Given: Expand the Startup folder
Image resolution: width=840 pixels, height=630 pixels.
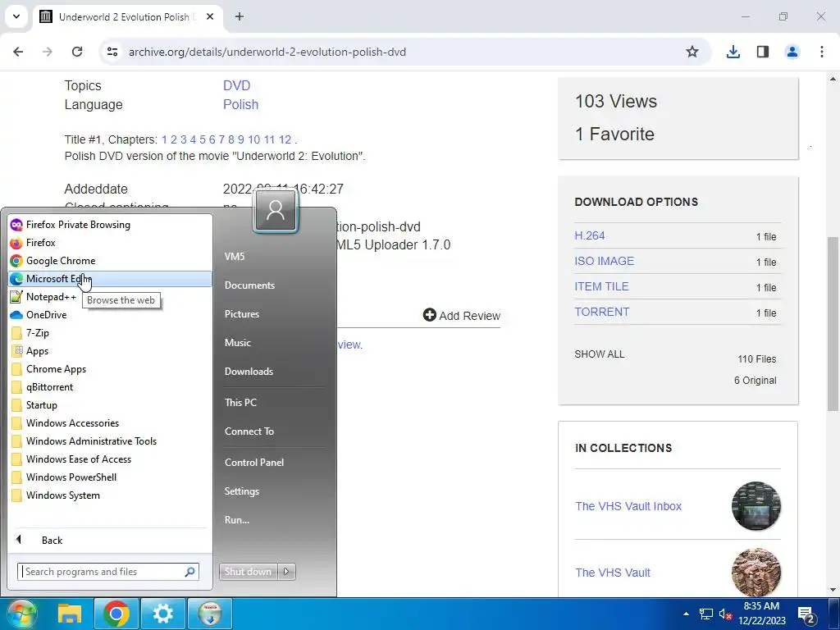Looking at the screenshot, I should (x=110, y=405).
